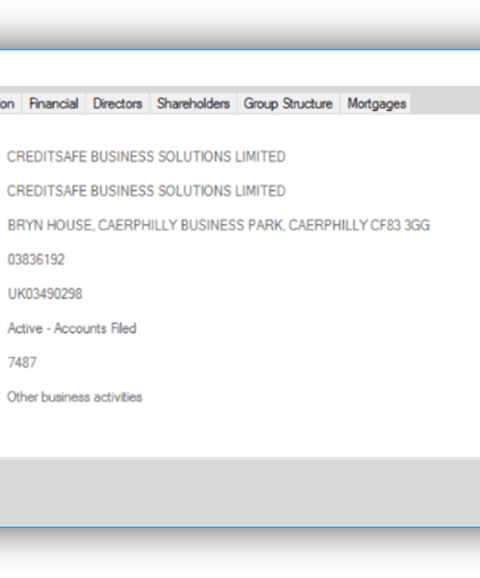Open the Group Structure tab
480x578 pixels.
tap(288, 104)
